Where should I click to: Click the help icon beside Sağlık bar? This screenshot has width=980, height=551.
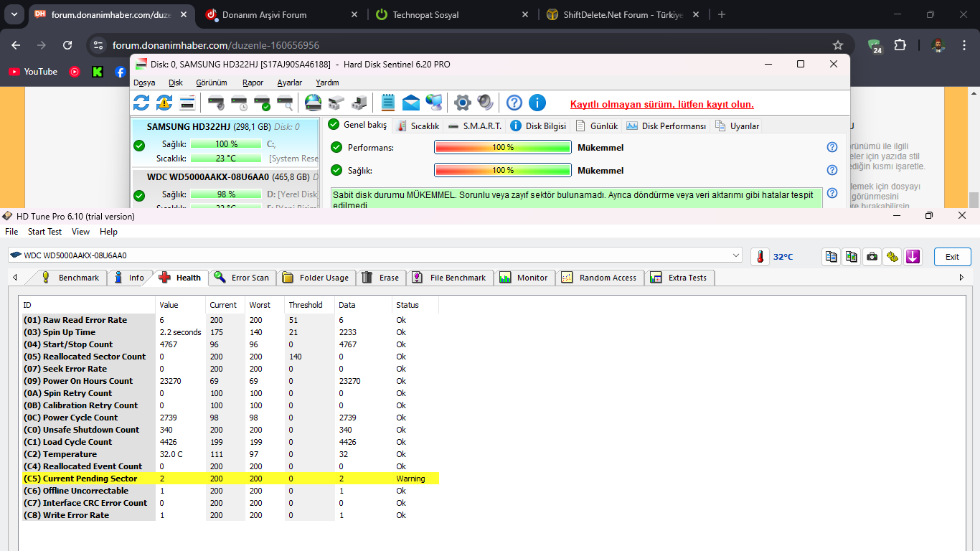[x=832, y=170]
